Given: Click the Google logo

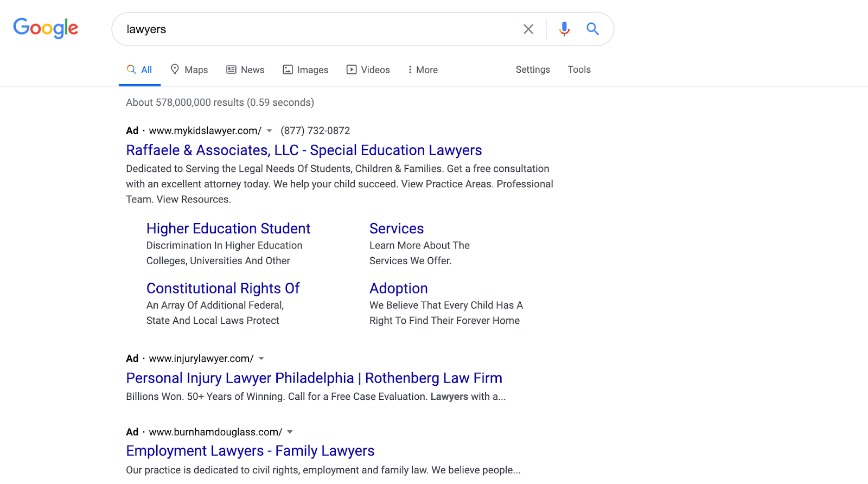Looking at the screenshot, I should point(46,29).
